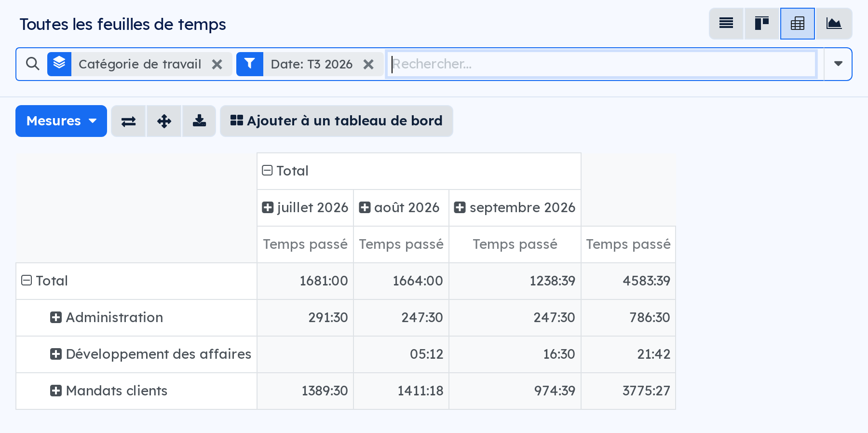Sort by Temps passé under septembre 2026
Viewport: 868px width, 433px height.
[515, 244]
